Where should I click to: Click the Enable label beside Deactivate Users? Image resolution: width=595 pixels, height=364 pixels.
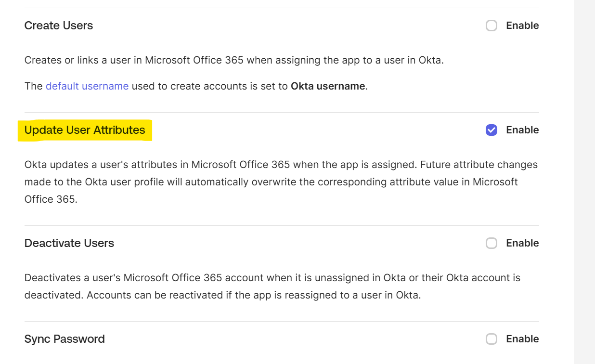(522, 243)
